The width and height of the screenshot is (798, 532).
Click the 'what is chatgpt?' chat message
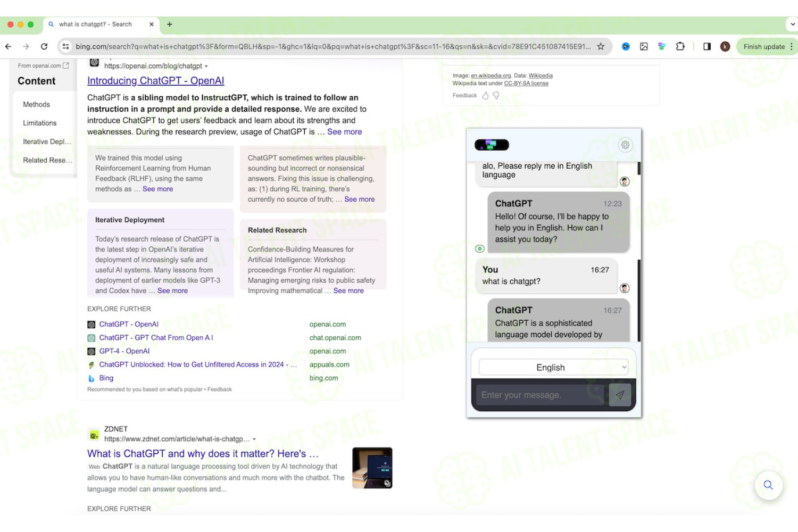click(x=511, y=281)
